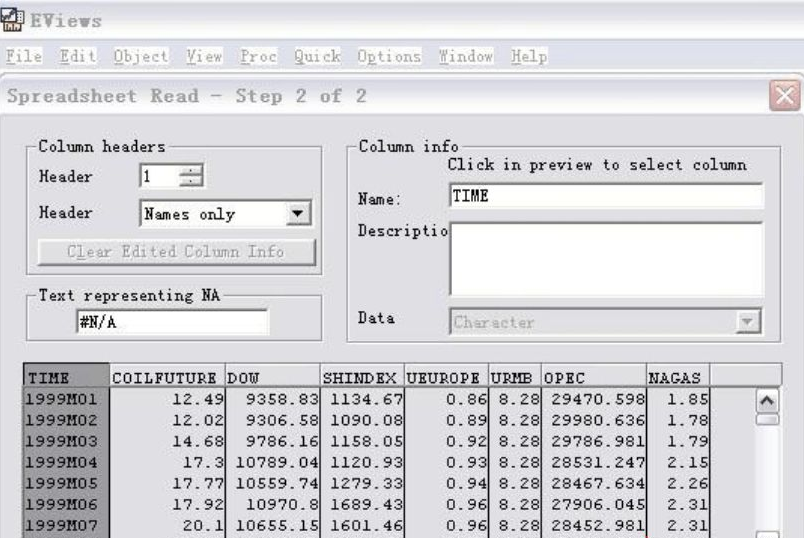Click the NA text field with #N/A
The width and height of the screenshot is (804, 538).
[x=172, y=322]
